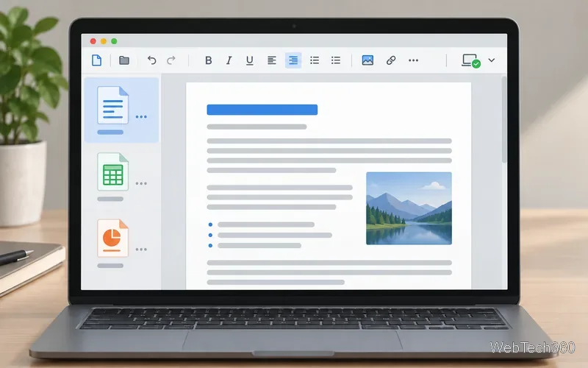This screenshot has width=588, height=368.
Task: Open the green spreadsheet file in sidebar
Action: [113, 171]
